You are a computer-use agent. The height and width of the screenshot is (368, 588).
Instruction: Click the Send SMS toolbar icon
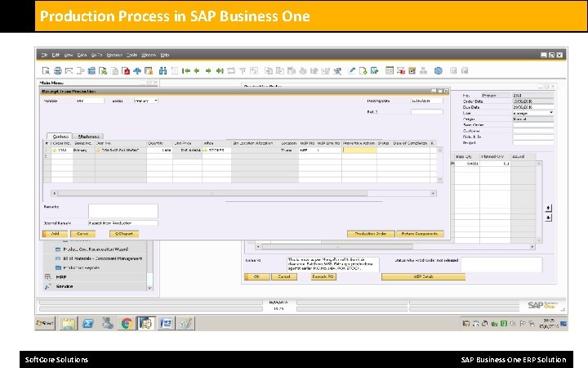pos(80,70)
